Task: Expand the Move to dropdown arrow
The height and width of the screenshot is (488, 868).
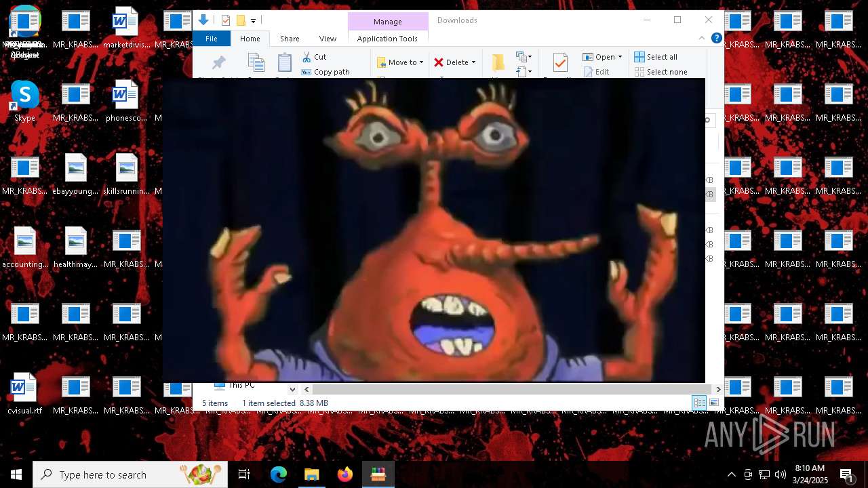Action: tap(421, 62)
